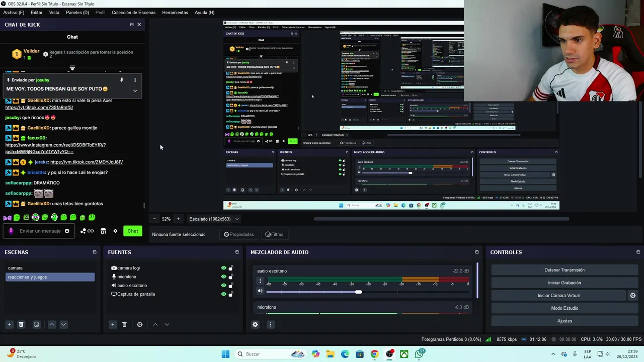Open Ajustes from Controles

(565, 321)
